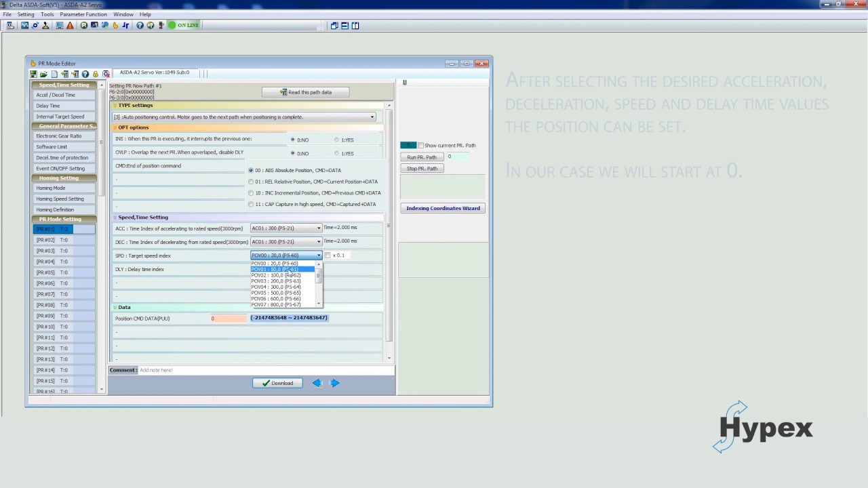Click the blue question-mark help icon in main toolbar
The image size is (868, 488).
pyautogui.click(x=140, y=25)
